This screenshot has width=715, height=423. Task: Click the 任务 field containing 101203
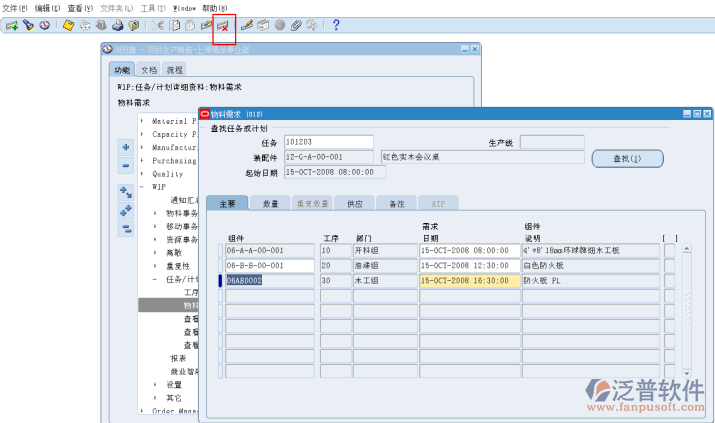[x=328, y=142]
